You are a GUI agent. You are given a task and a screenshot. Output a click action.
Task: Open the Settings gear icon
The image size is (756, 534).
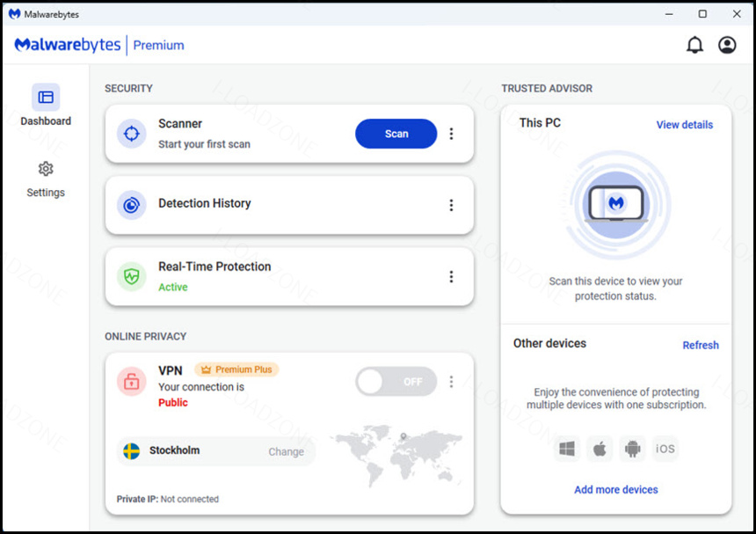click(46, 169)
